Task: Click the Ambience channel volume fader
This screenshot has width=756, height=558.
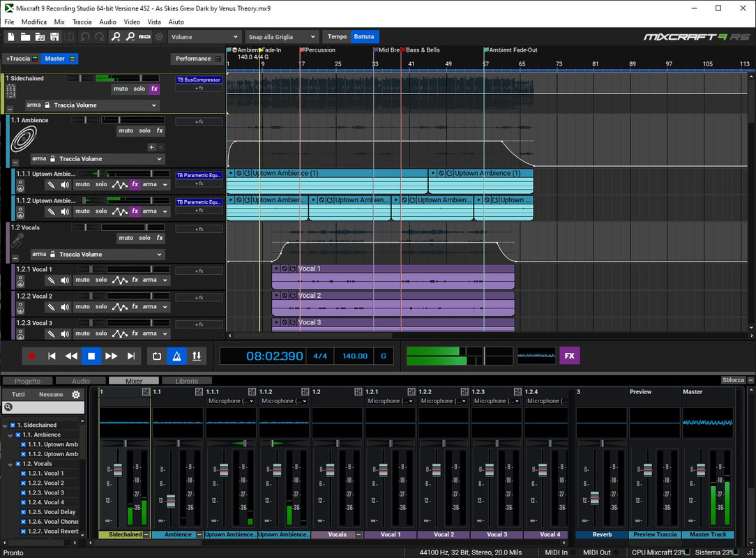Action: 170,501
